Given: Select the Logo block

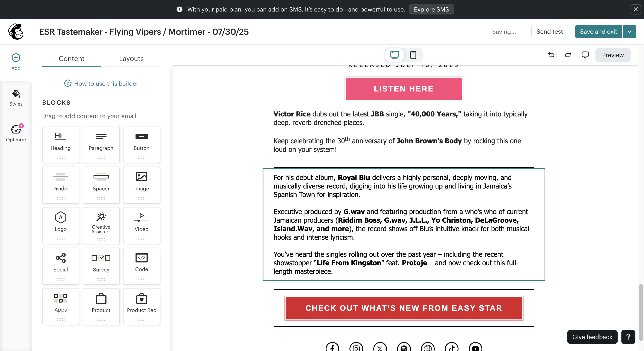Looking at the screenshot, I should click(60, 226).
